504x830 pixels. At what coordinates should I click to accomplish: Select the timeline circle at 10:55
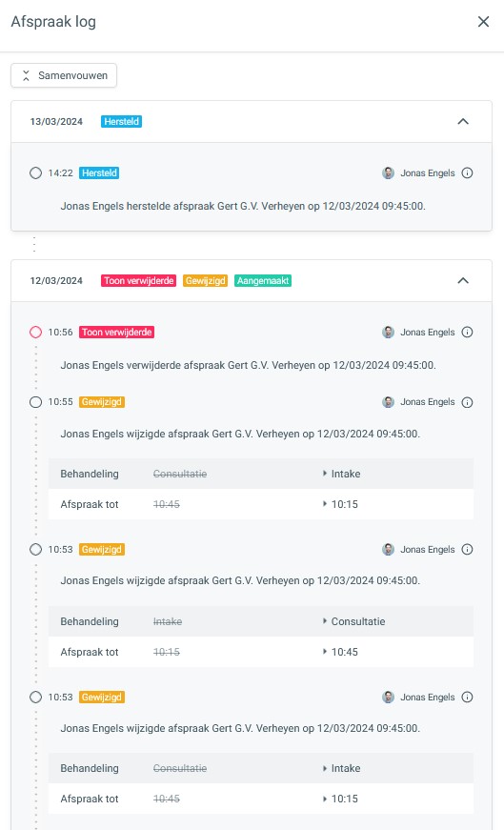coord(35,402)
